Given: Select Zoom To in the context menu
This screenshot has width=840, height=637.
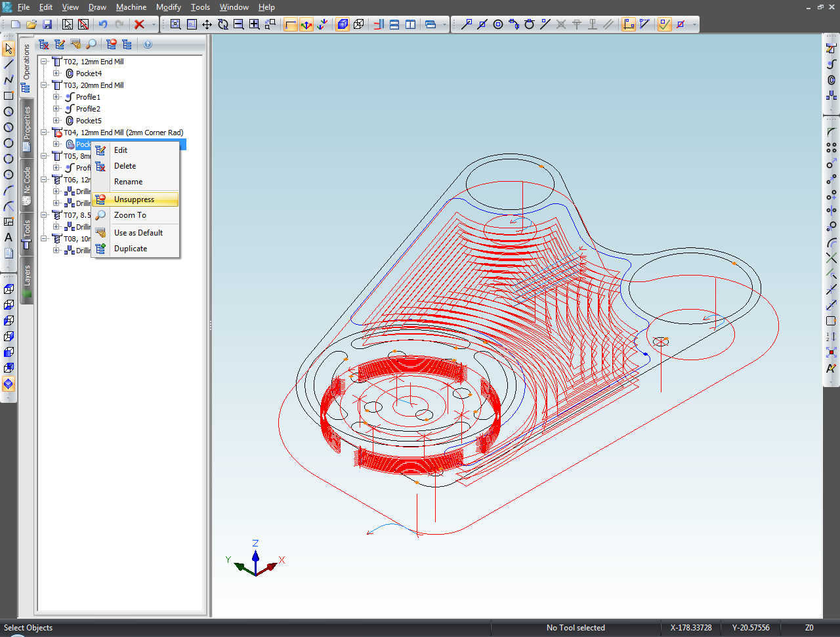Looking at the screenshot, I should click(x=130, y=215).
